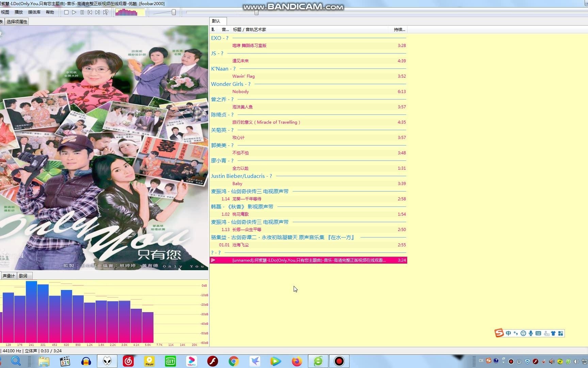Open the IME toolbox grid icon
This screenshot has width=588, height=368.
(x=561, y=333)
